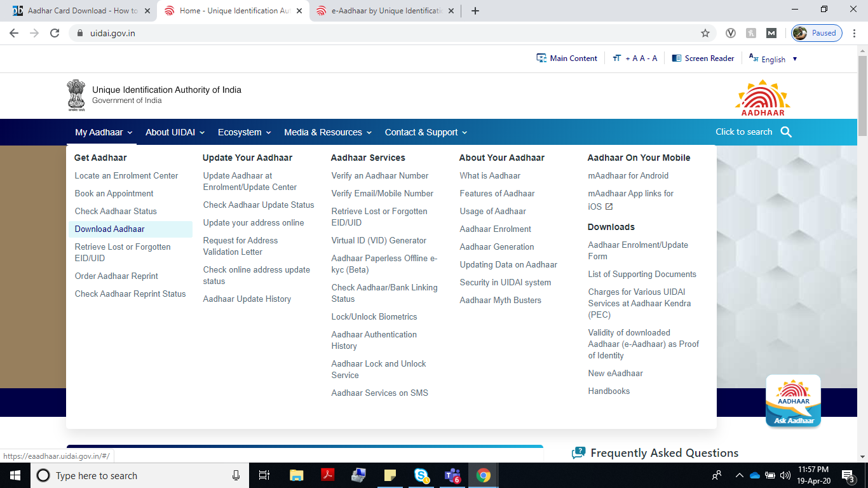Screen dimensions: 868x488
Task: Expand the My Aadhaar dropdown menu
Action: coord(104,132)
